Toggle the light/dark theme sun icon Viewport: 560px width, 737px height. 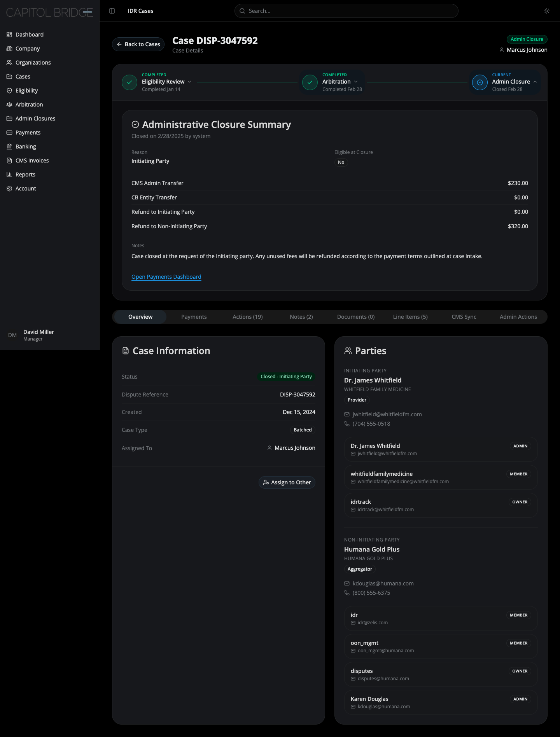(x=546, y=11)
